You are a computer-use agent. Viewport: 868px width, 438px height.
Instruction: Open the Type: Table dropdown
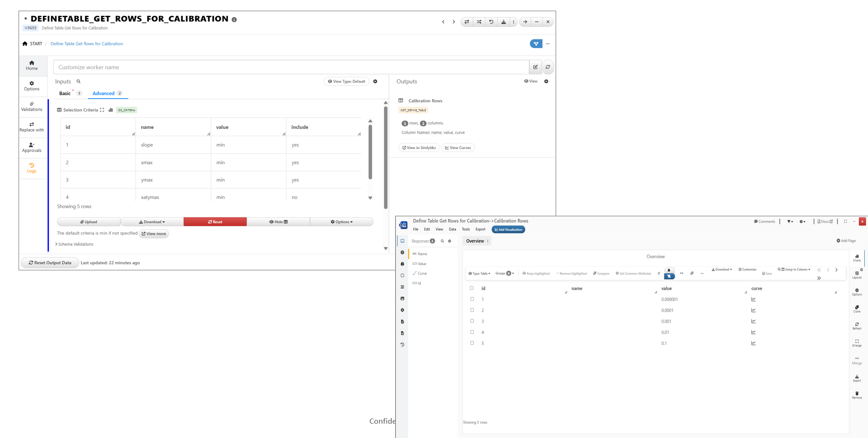479,274
